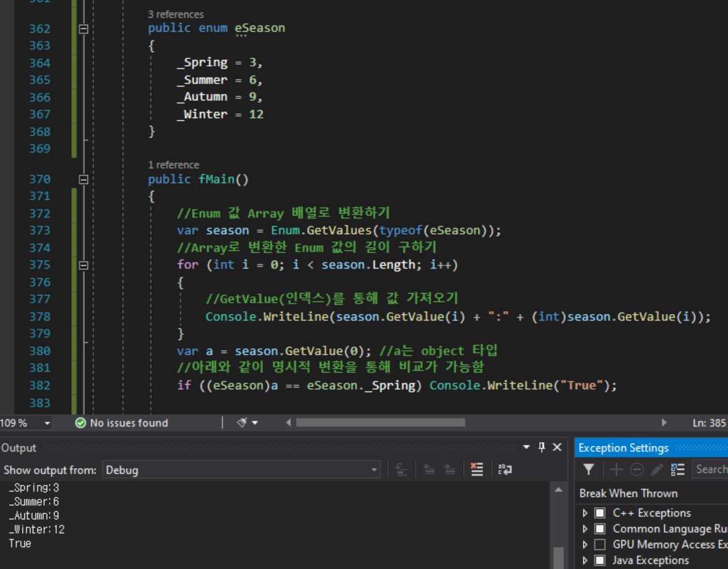This screenshot has width=728, height=569.
Task: Click the No issues found text
Action: 129,423
